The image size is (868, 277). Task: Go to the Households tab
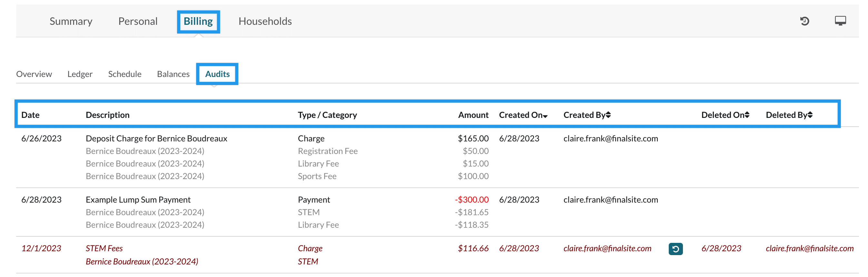coord(265,21)
